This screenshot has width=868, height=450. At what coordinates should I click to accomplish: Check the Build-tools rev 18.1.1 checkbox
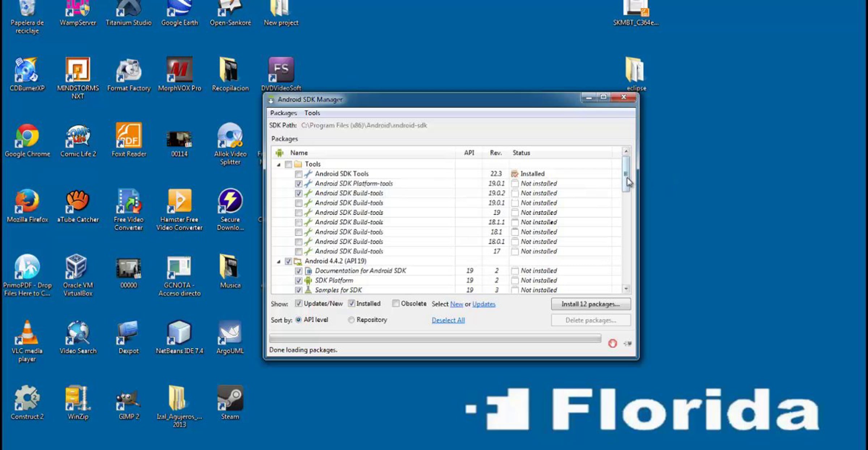point(298,223)
